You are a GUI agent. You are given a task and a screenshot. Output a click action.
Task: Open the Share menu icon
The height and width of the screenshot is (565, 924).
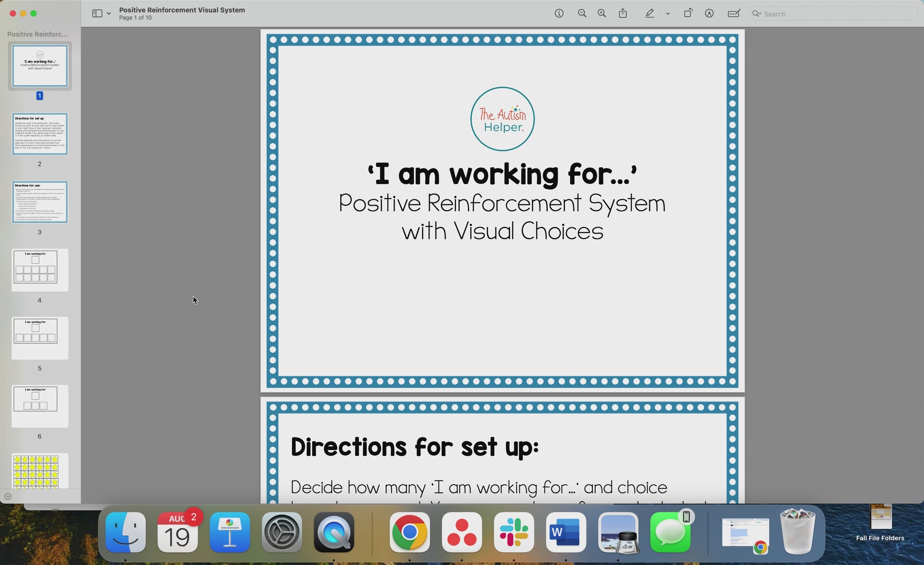(623, 14)
